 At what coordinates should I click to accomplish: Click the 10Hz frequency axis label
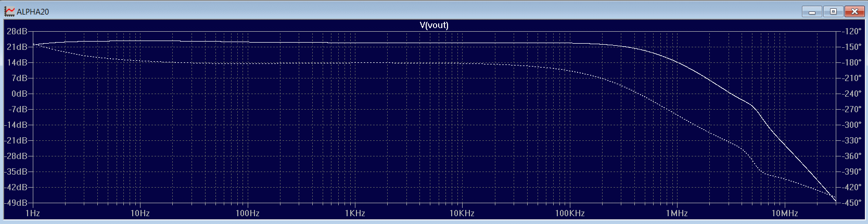point(140,213)
